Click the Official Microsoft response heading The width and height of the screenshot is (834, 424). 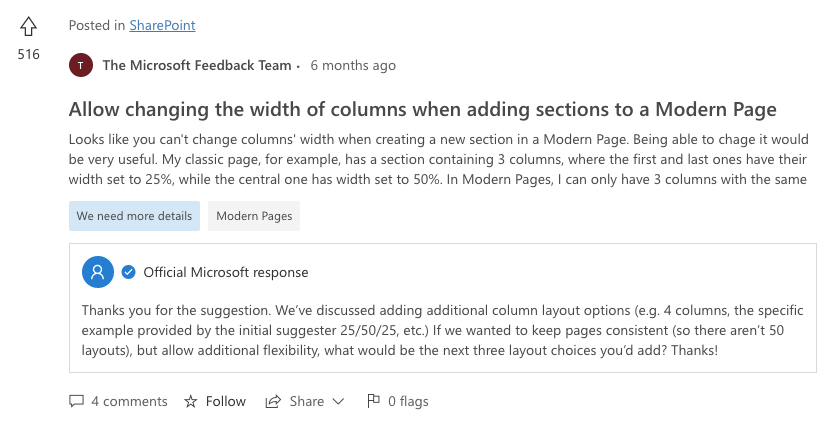(x=226, y=272)
